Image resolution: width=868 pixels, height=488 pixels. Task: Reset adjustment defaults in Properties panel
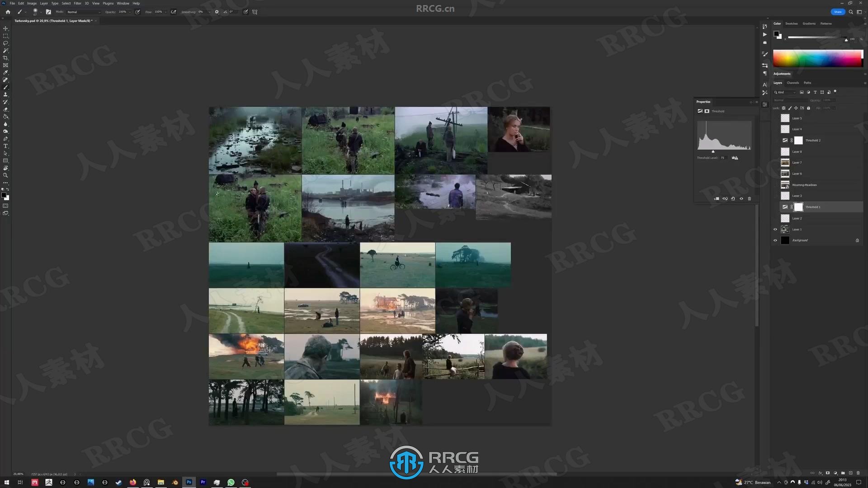(x=733, y=199)
